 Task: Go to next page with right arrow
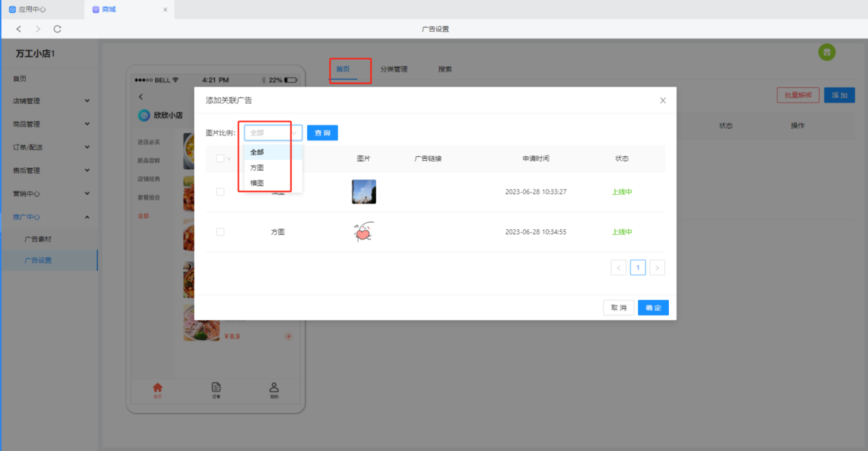click(x=657, y=268)
